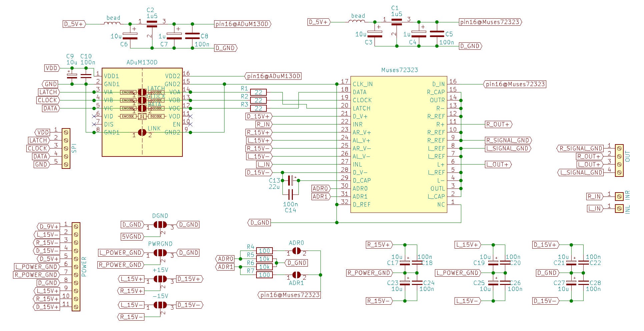Select polarized capacitor C25 10u
644x331 pixels.
(x=493, y=283)
